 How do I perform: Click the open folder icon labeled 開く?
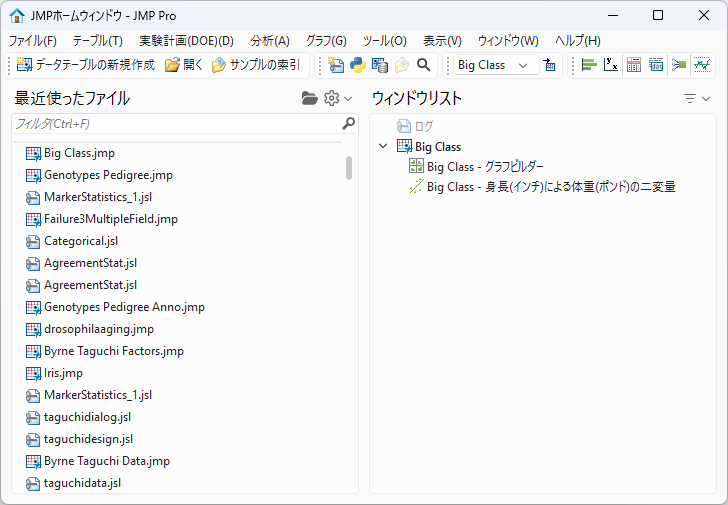(172, 65)
